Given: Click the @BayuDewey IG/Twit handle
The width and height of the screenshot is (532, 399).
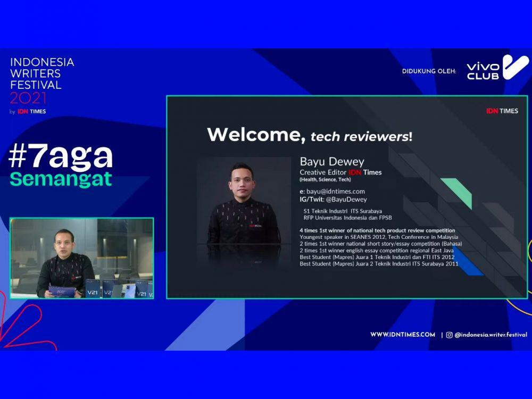Looking at the screenshot, I should coord(346,199).
